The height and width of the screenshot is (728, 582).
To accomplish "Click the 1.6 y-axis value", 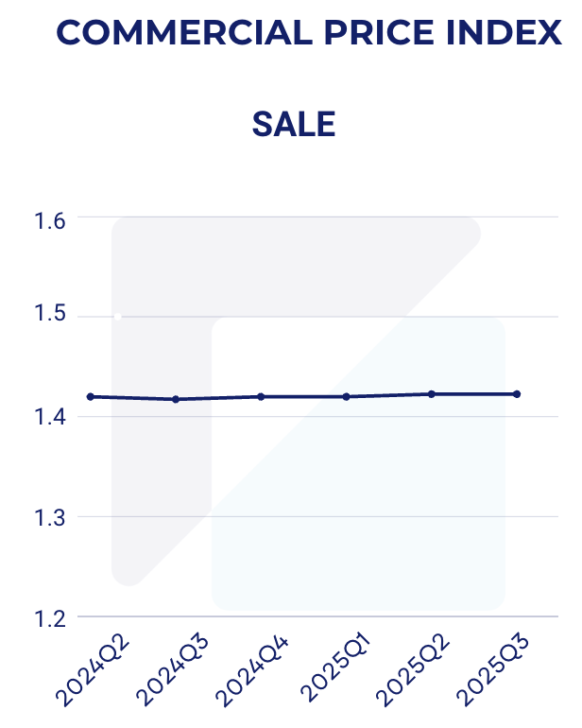I will (x=49, y=221).
